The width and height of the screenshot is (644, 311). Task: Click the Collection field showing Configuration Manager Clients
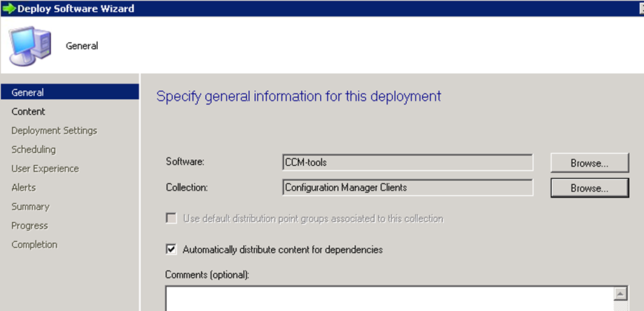(408, 187)
